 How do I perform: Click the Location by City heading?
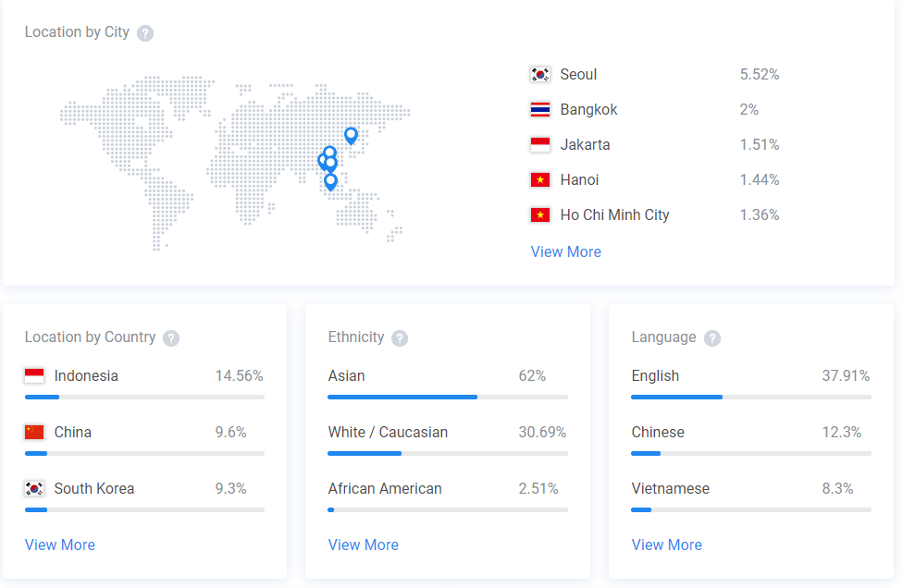[x=77, y=32]
